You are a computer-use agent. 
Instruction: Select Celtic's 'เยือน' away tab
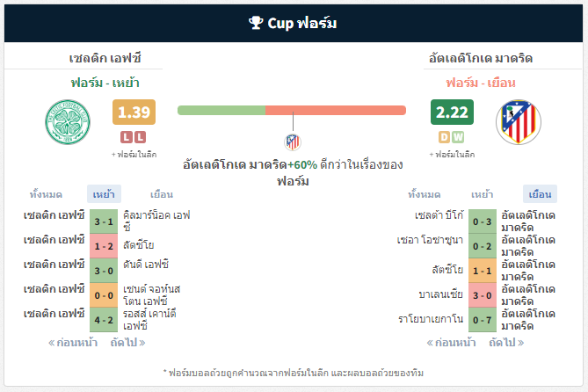click(x=162, y=194)
